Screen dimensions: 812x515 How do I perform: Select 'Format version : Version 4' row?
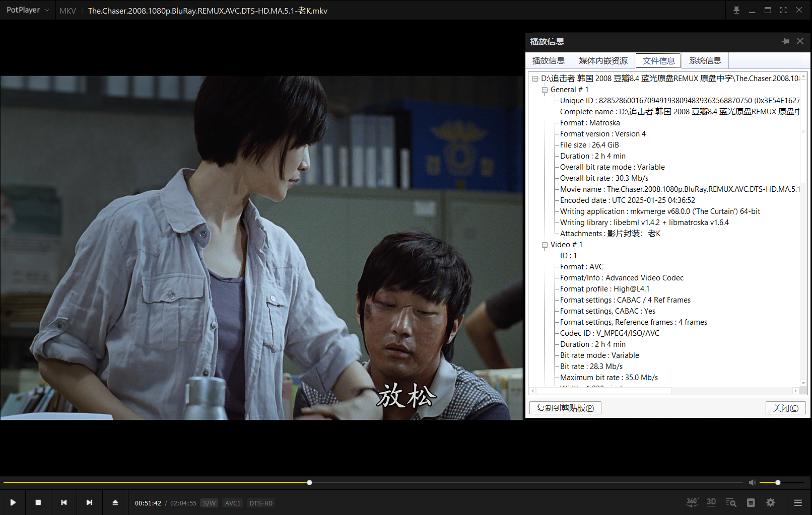tap(602, 134)
